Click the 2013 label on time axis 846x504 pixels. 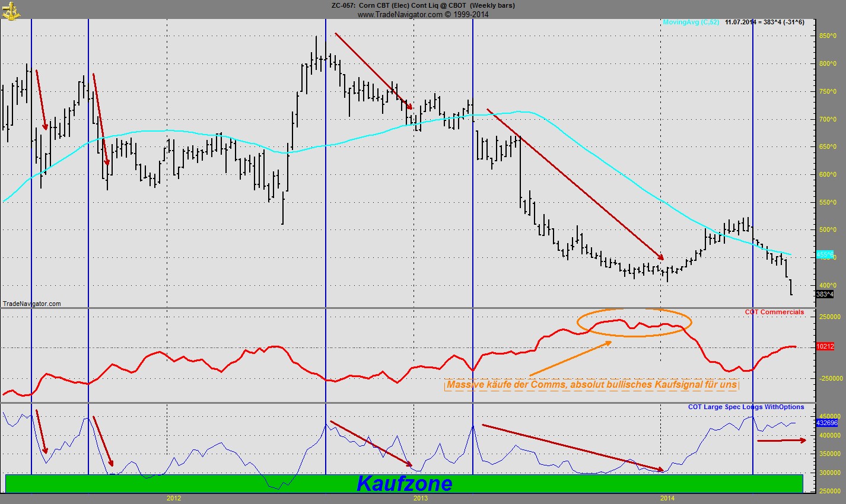pyautogui.click(x=420, y=498)
